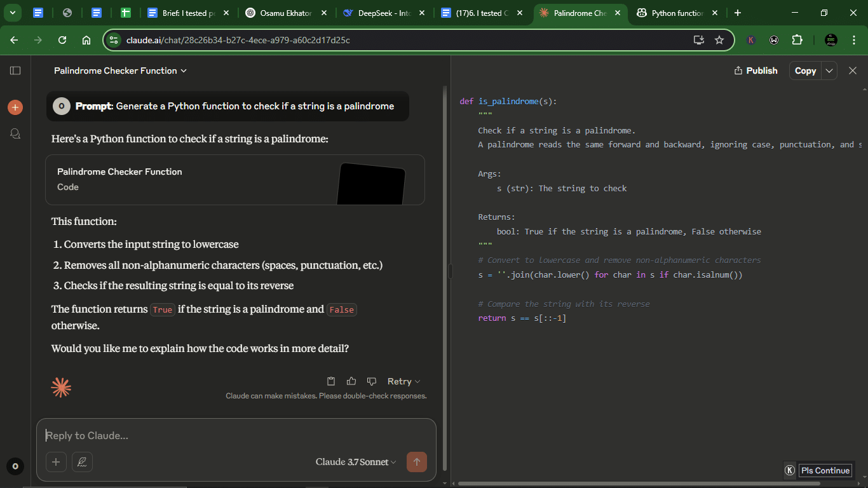Click the code line 'def is_palindrome(s):'
This screenshot has height=488, width=868.
click(508, 101)
